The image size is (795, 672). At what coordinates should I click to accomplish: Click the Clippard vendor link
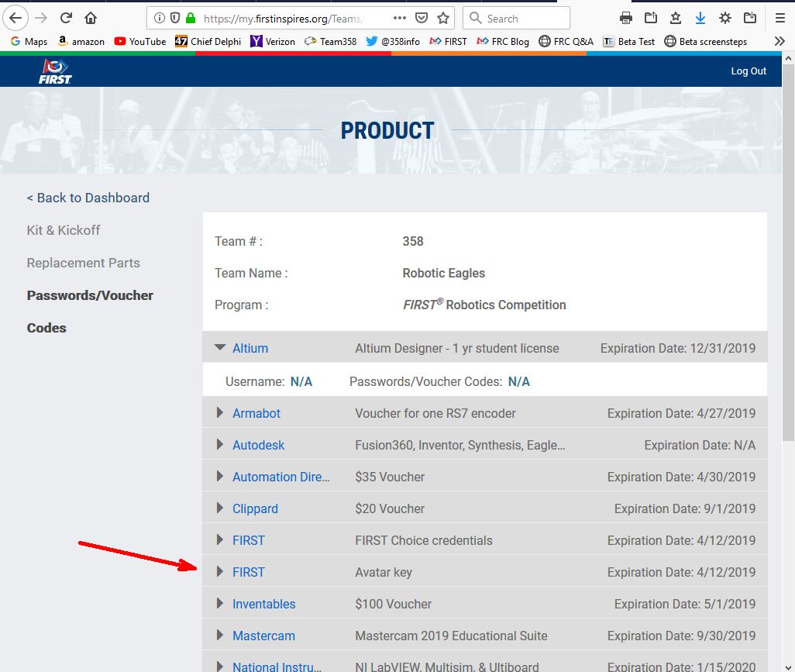[255, 508]
